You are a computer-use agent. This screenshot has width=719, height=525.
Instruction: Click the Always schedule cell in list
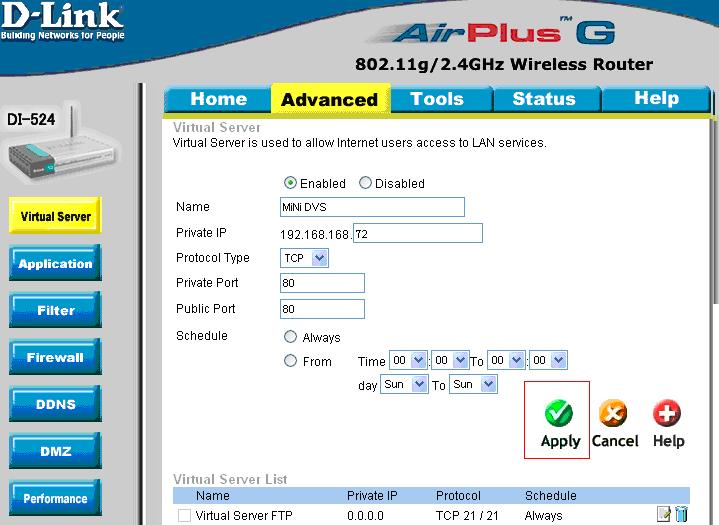tap(543, 516)
